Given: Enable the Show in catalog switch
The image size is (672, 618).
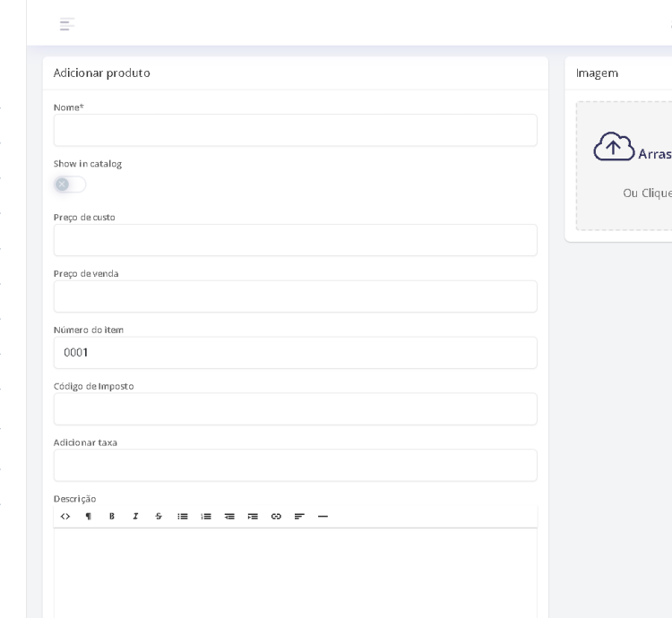Looking at the screenshot, I should (x=70, y=185).
